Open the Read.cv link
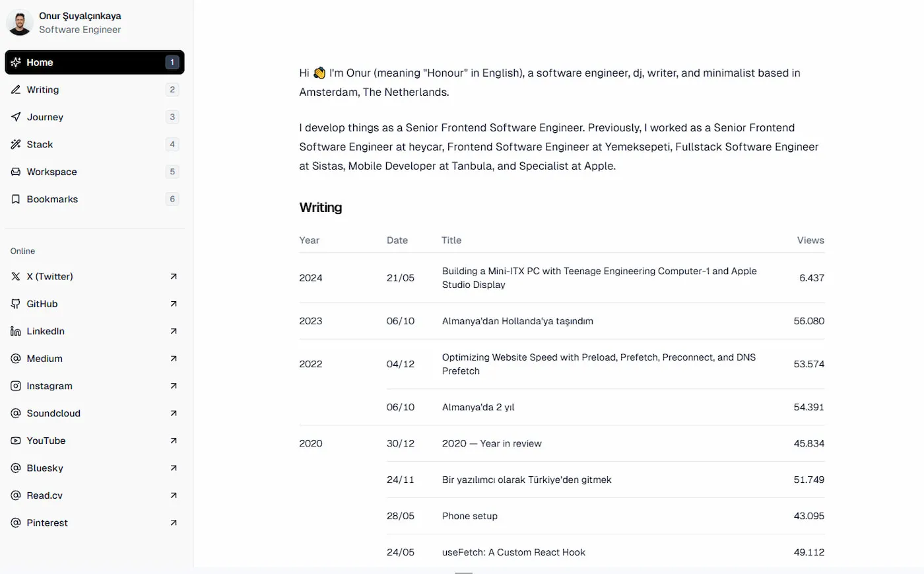This screenshot has height=574, width=924. point(45,495)
